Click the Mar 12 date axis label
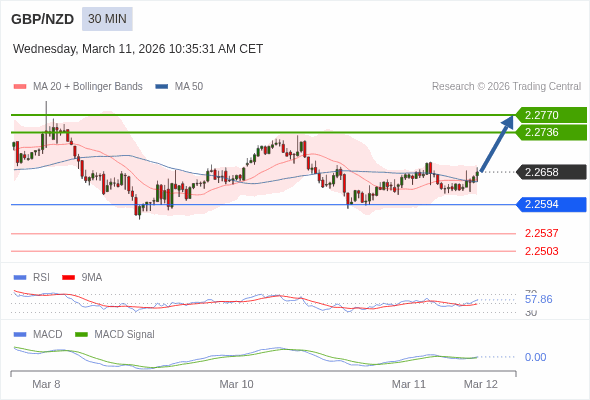The height and width of the screenshot is (400, 590). point(481,384)
